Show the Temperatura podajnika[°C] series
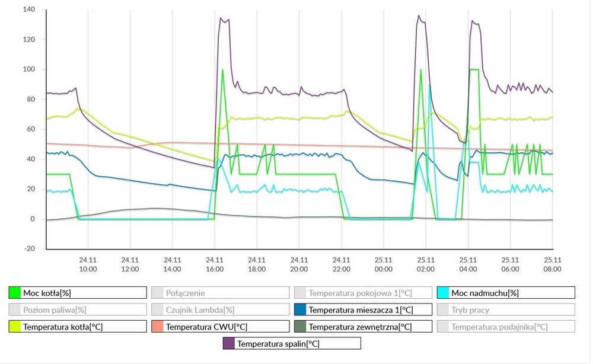Image resolution: width=593 pixels, height=364 pixels. coord(505,327)
